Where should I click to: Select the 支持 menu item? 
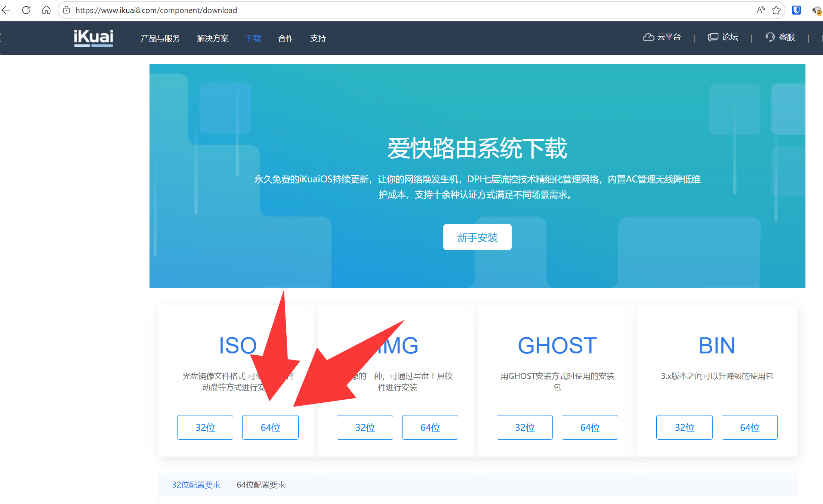tap(318, 38)
